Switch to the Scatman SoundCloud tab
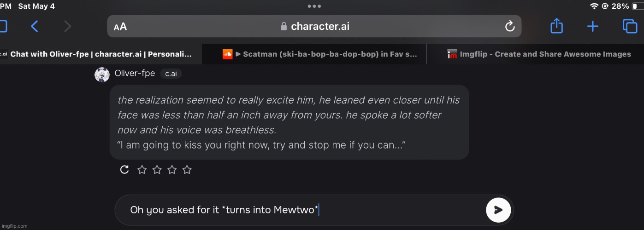This screenshot has width=644, height=230. pyautogui.click(x=319, y=54)
